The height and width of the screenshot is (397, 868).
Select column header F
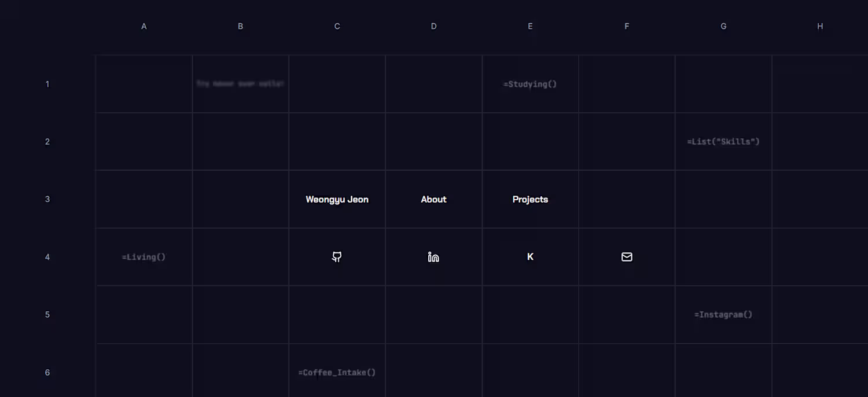pyautogui.click(x=627, y=26)
